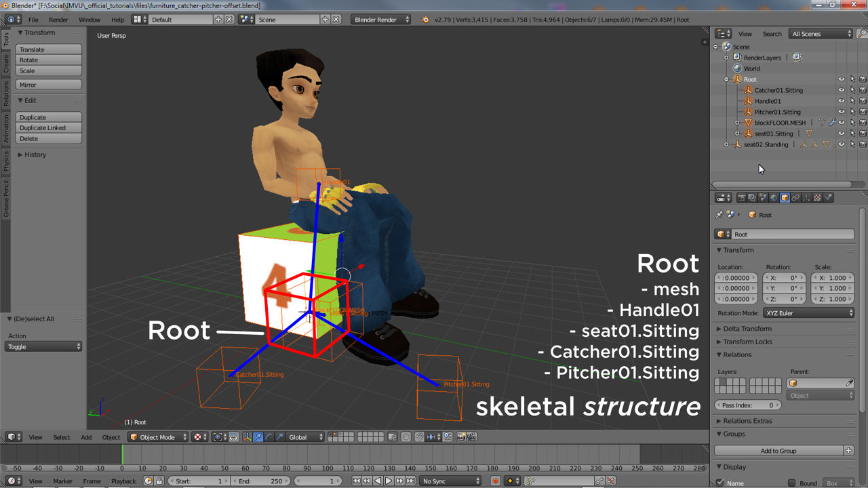868x488 pixels.
Task: Open the Window menu
Action: tap(90, 20)
